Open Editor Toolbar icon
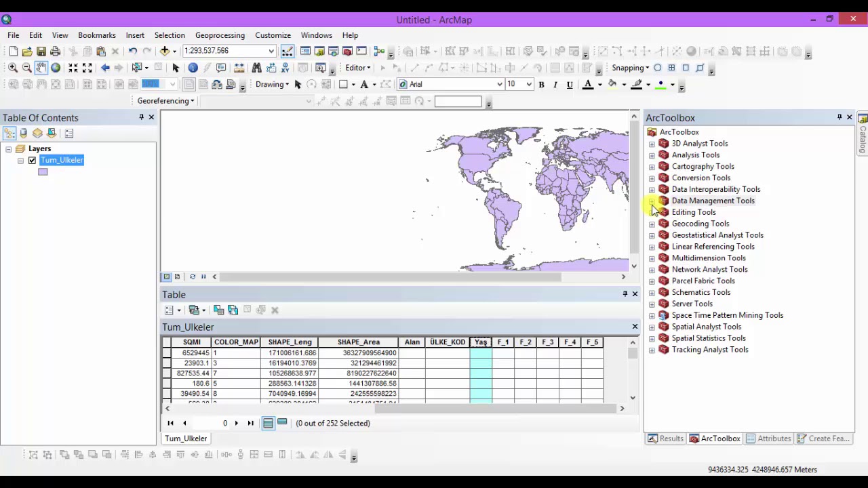868x488 pixels. pyautogui.click(x=288, y=52)
